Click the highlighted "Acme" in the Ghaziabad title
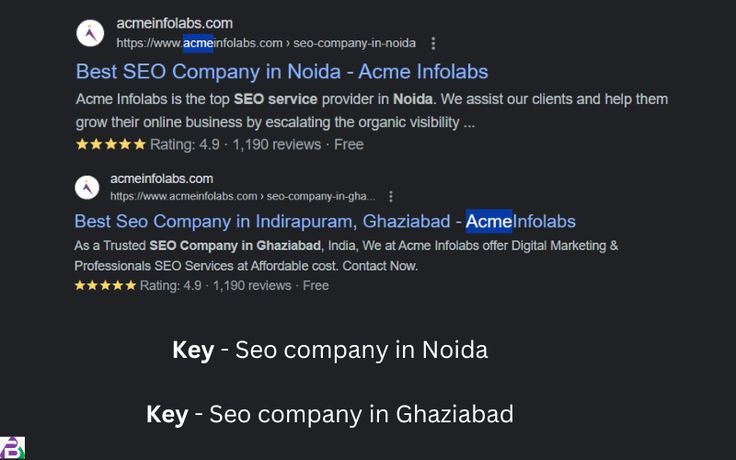 click(489, 221)
